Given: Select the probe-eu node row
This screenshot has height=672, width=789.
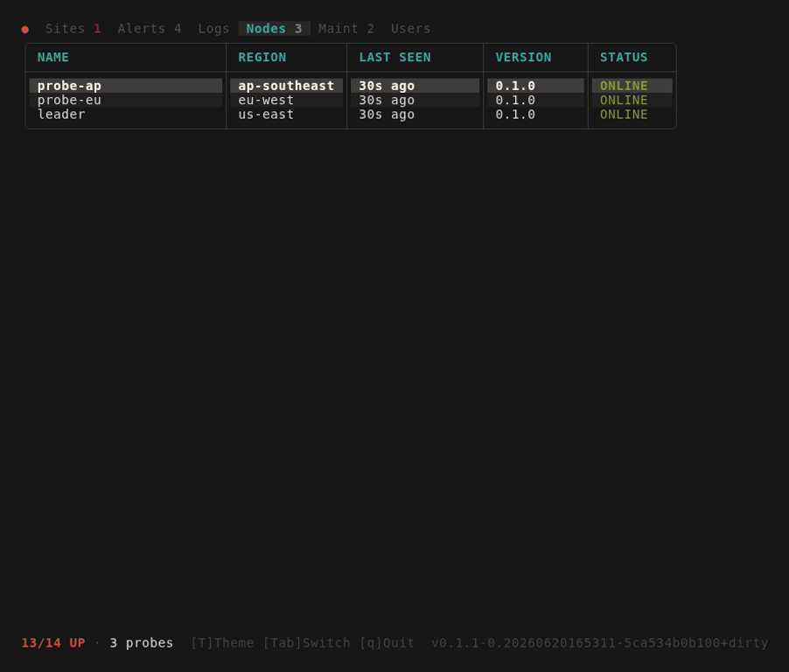Looking at the screenshot, I should click(x=351, y=100).
